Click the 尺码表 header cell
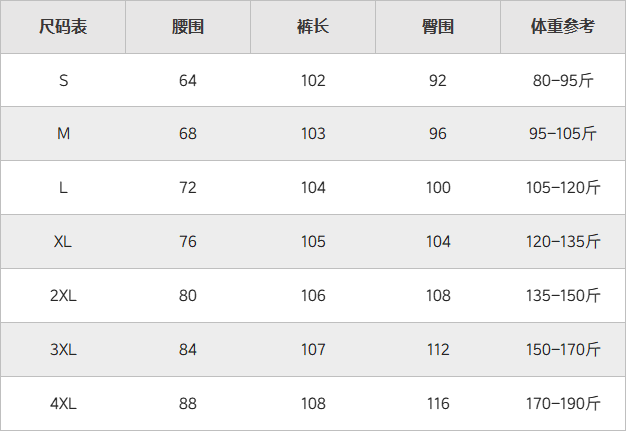 pos(63,27)
